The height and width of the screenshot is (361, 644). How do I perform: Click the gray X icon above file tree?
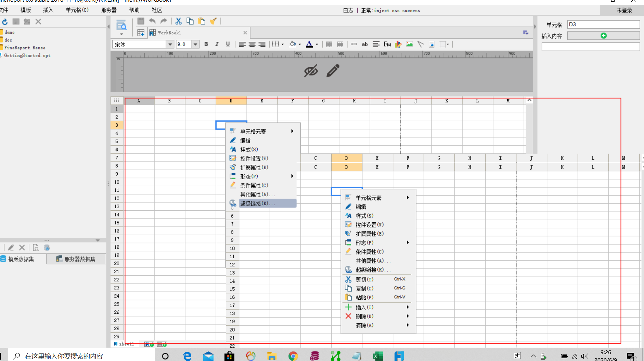coord(38,22)
